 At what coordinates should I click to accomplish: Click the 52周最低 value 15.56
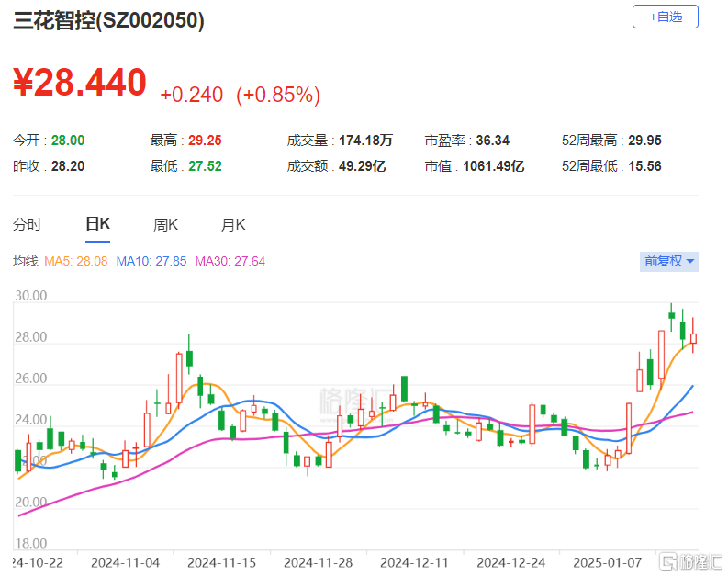[644, 166]
